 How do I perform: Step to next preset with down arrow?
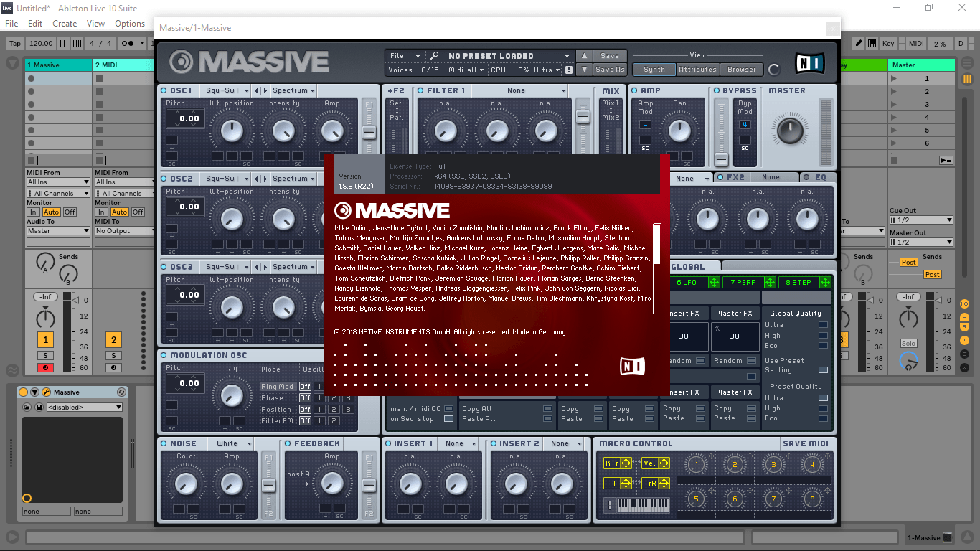[x=585, y=70]
